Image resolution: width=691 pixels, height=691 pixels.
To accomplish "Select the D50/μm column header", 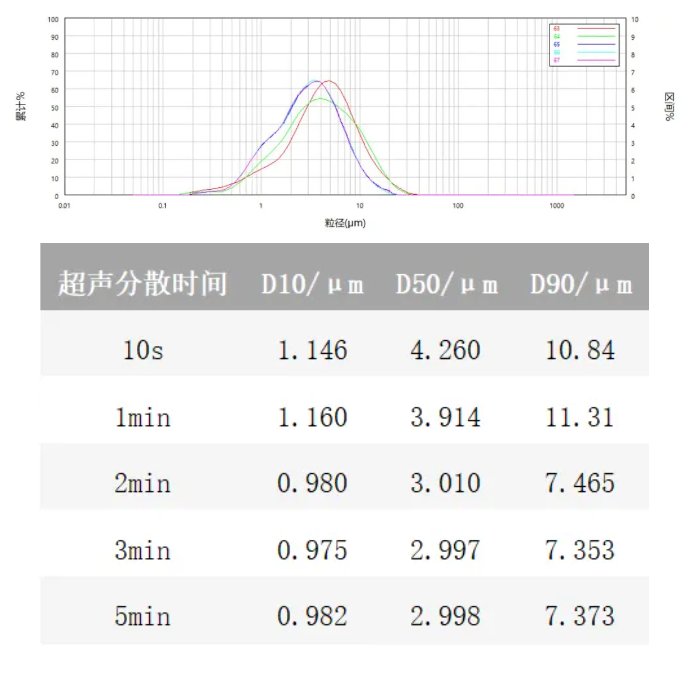I will click(446, 284).
